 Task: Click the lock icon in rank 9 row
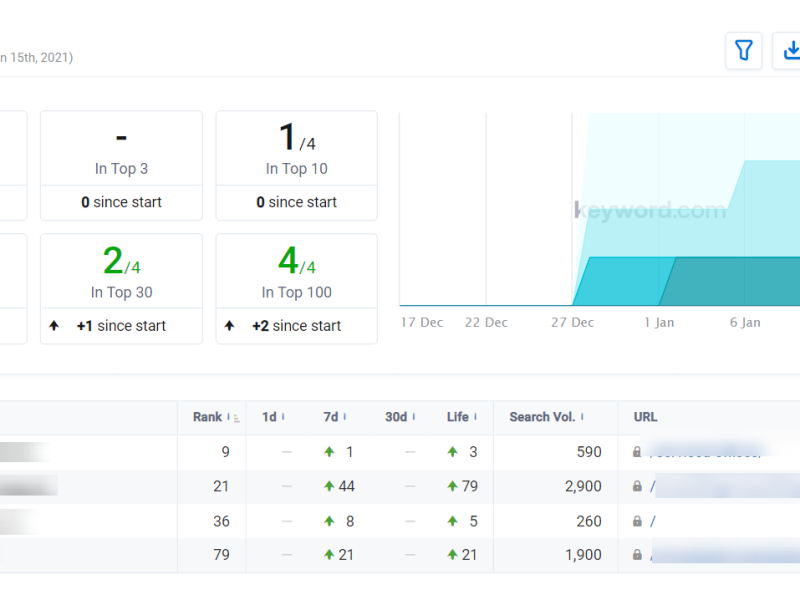point(637,452)
